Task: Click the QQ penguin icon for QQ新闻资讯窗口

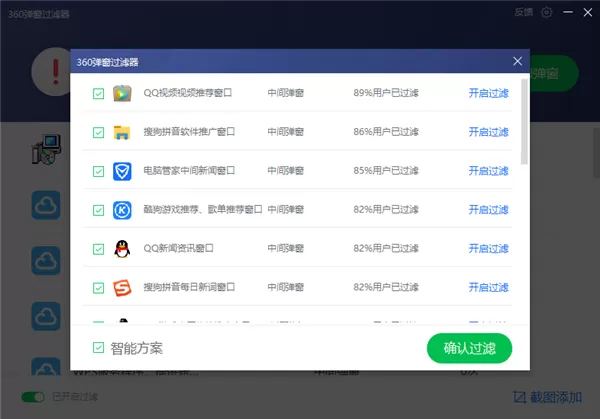Action: [122, 249]
